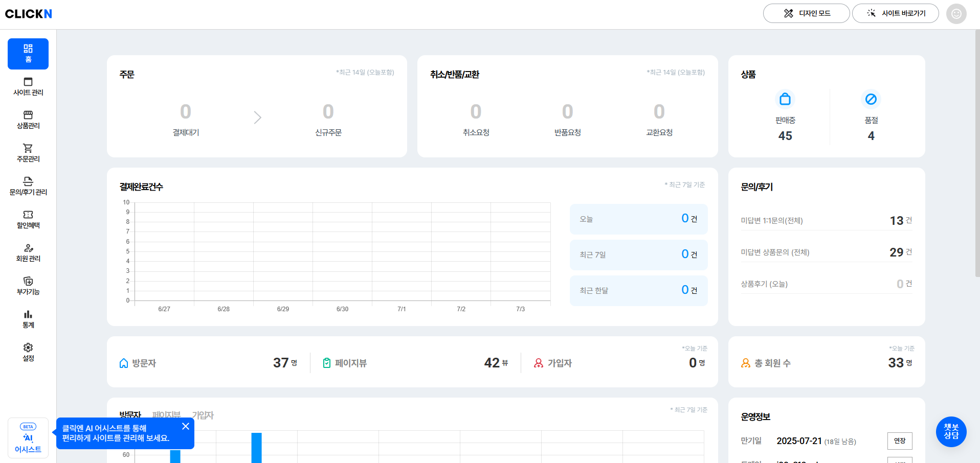The width and height of the screenshot is (980, 463).
Task: Click the 오늘 payment count card
Action: pyautogui.click(x=639, y=219)
